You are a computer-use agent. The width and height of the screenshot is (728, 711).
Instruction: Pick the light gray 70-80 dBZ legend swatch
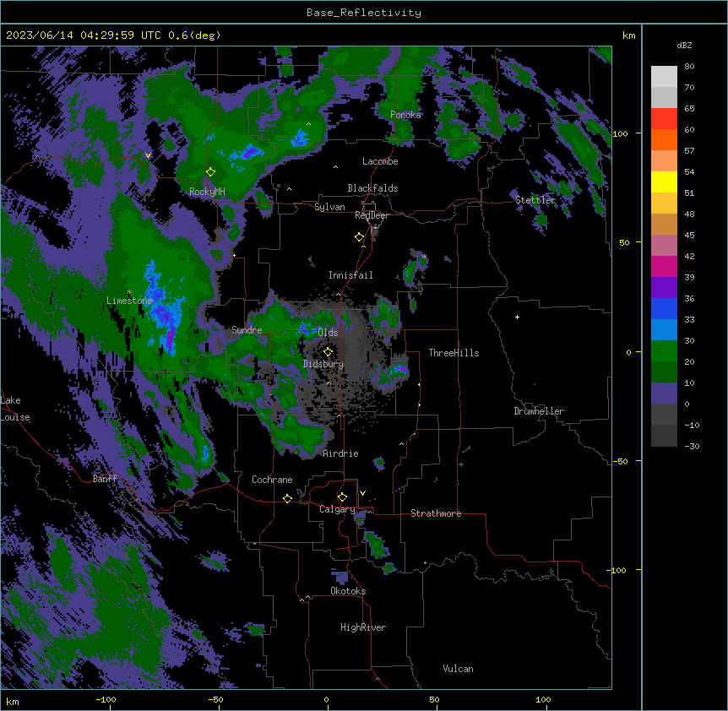point(664,77)
